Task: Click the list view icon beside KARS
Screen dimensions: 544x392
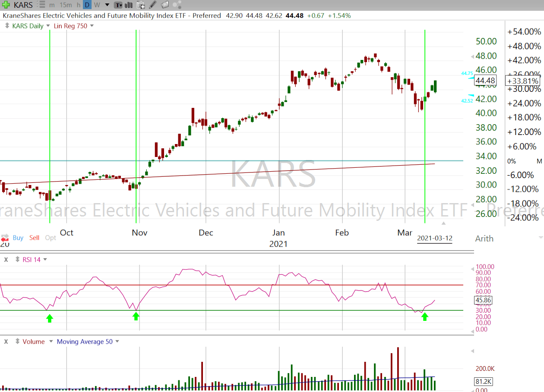Action: pos(42,5)
